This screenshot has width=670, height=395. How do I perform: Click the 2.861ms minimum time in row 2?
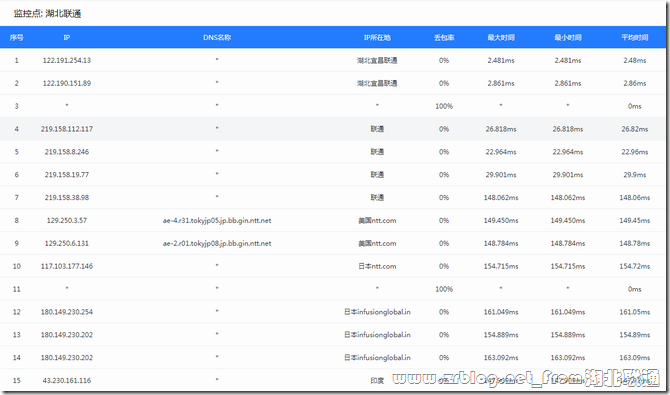(x=568, y=83)
